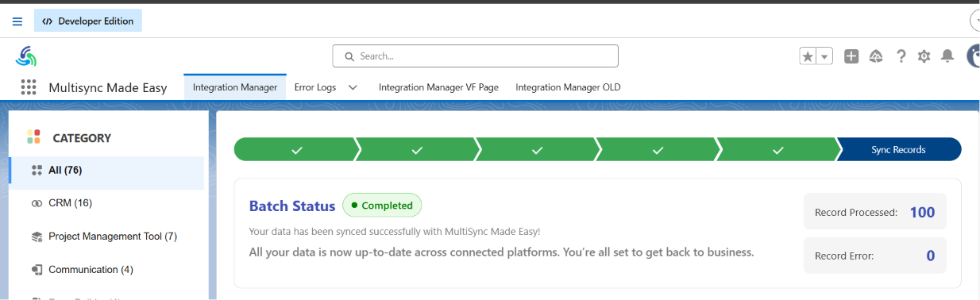Click the browser dropdown arrow in the top-right corner
Image resolution: width=980 pixels, height=300 pixels.
tap(975, 21)
